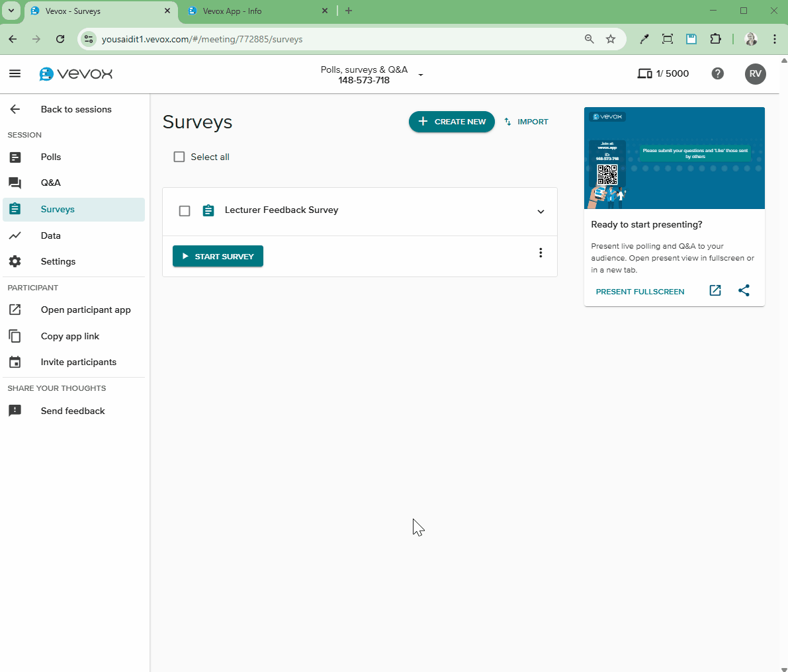This screenshot has height=672, width=788.
Task: Open the session dropdown under Polls, surveys & Q&A
Action: [x=421, y=75]
